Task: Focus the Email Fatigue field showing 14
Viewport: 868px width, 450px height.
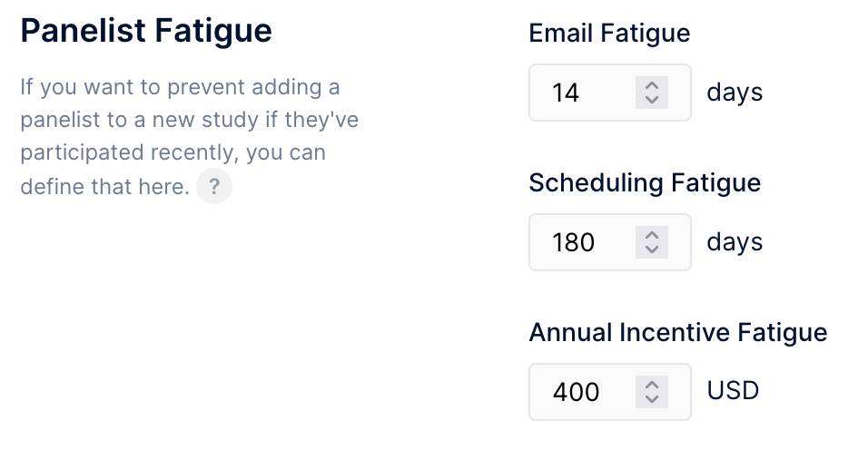Action: (x=610, y=93)
